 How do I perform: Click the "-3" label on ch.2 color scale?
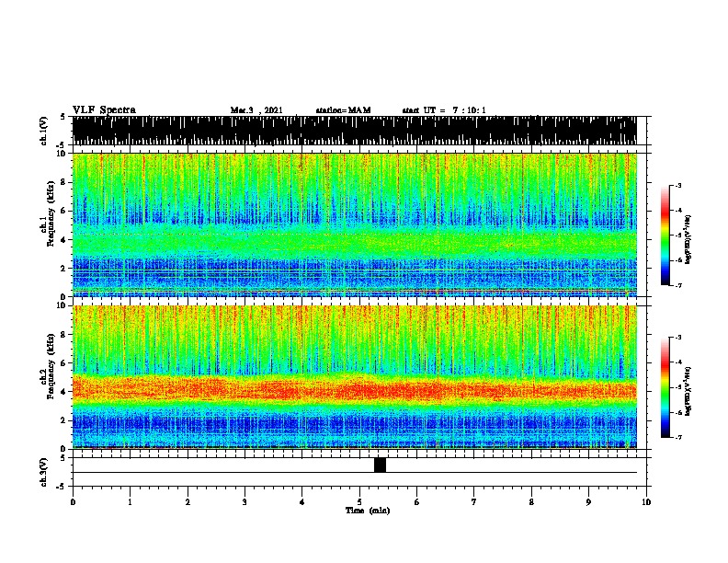click(x=678, y=338)
